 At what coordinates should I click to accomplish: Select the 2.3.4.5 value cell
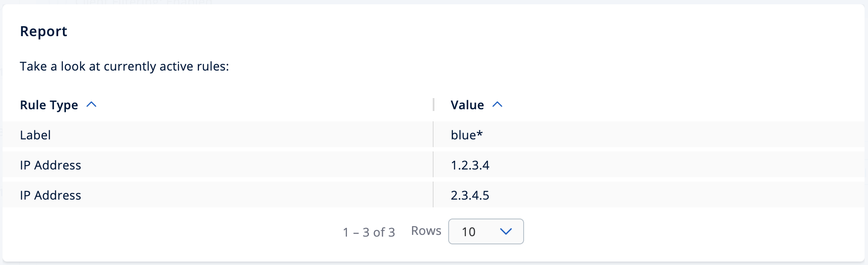470,195
